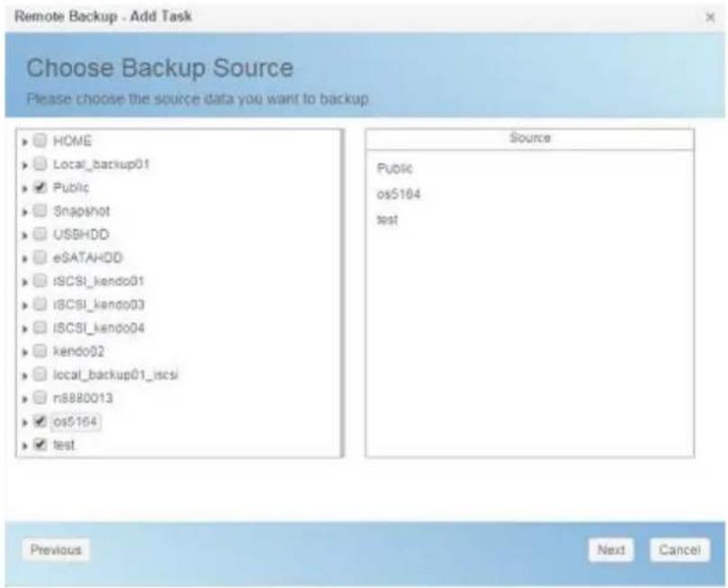Select the os5164 label in folder tree
This screenshot has width=728, height=588.
click(76, 421)
